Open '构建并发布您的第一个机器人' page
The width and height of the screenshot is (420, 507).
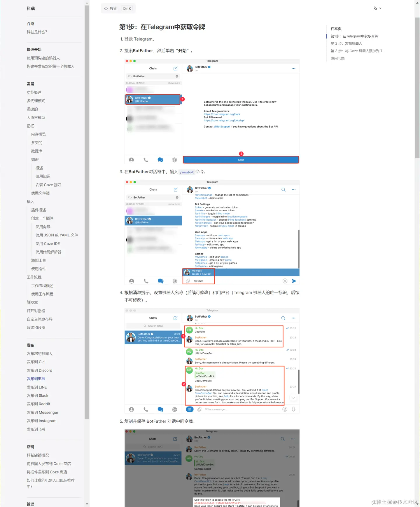click(x=51, y=67)
